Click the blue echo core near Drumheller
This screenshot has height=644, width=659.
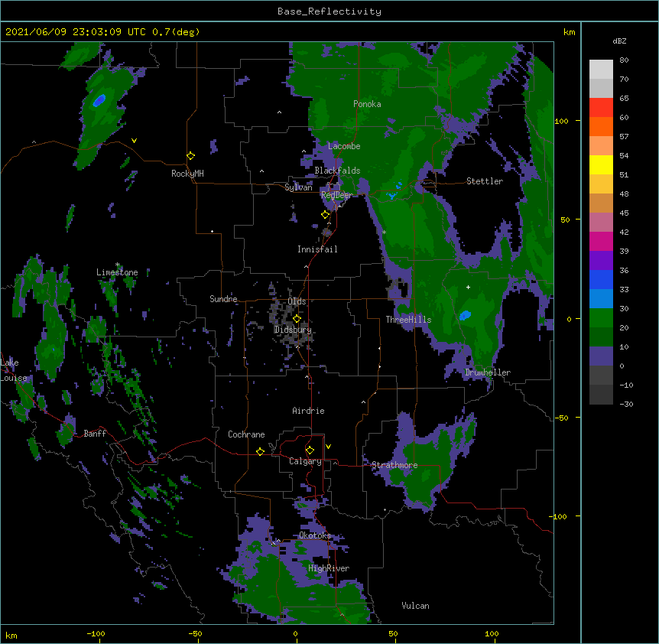[x=465, y=315]
